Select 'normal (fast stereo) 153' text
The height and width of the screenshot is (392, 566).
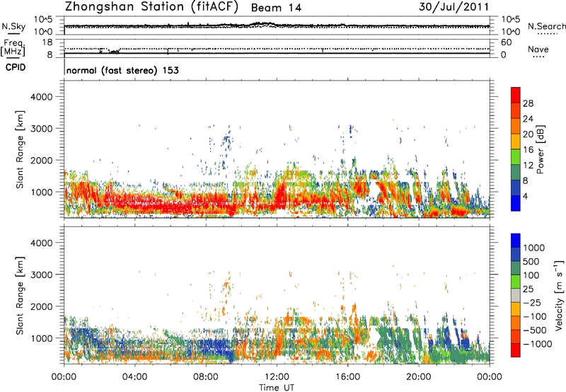point(122,70)
